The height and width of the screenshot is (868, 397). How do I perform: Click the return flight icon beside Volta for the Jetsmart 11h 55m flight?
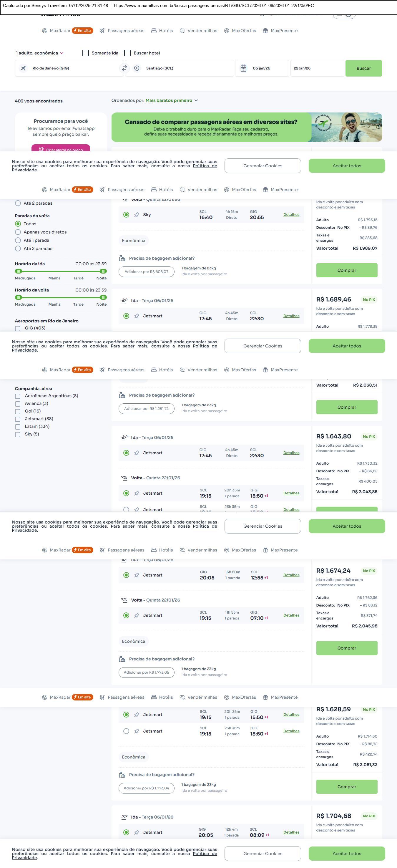[124, 600]
